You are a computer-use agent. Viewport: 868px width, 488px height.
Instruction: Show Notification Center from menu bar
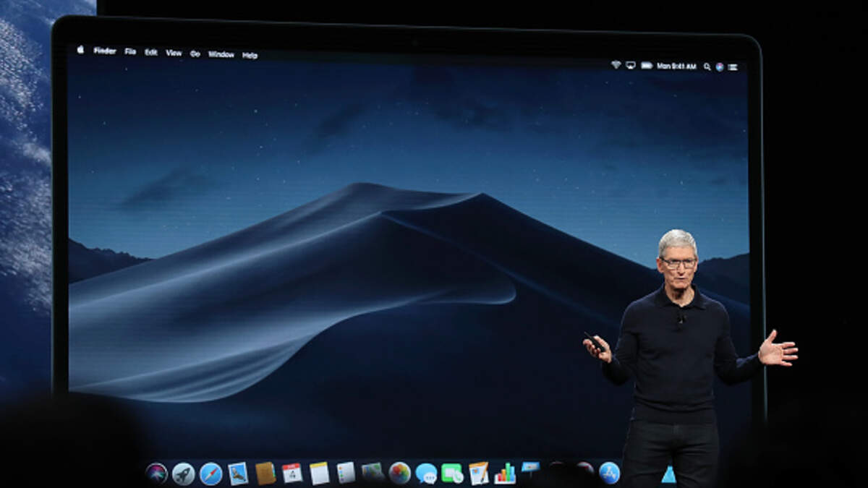[733, 67]
